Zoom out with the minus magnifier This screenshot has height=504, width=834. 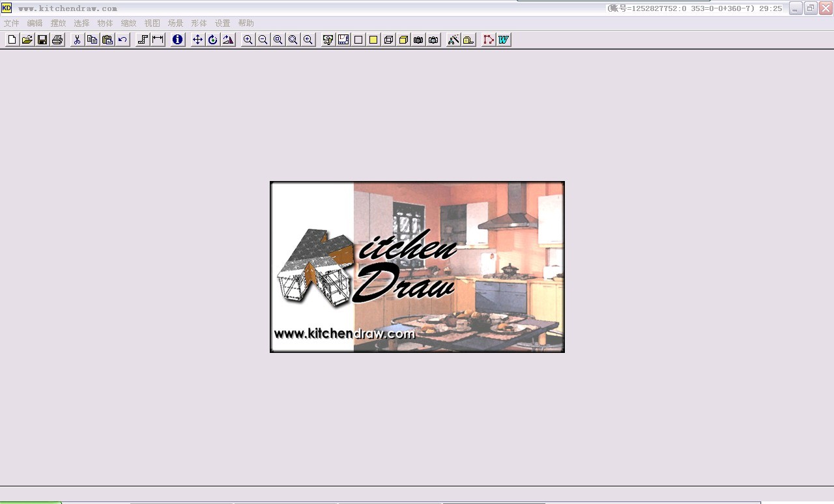263,40
